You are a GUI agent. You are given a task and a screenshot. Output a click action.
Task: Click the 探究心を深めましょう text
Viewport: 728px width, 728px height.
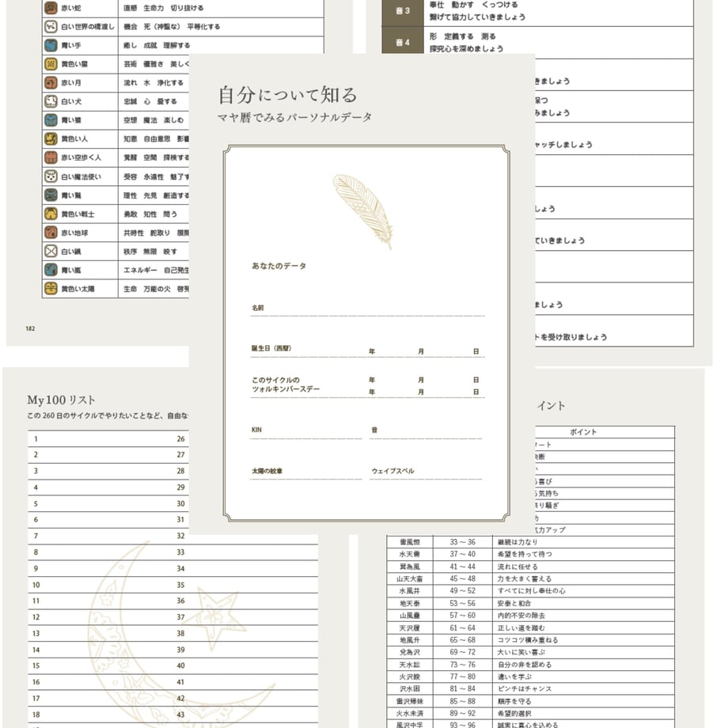coord(466,49)
